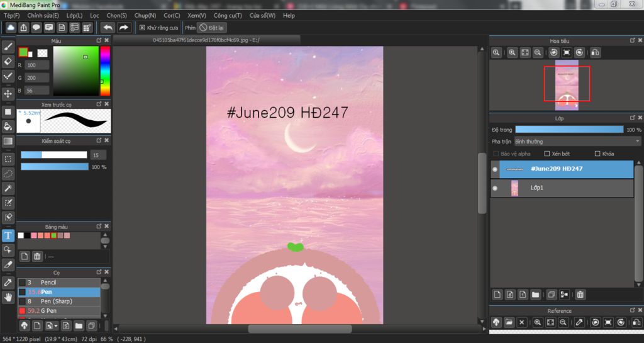Select the Magic Wand tool
Screen dimensions: 644x343
[8, 188]
